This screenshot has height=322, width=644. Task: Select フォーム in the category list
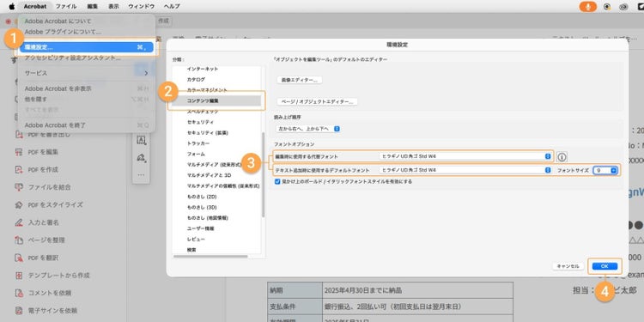pos(196,154)
